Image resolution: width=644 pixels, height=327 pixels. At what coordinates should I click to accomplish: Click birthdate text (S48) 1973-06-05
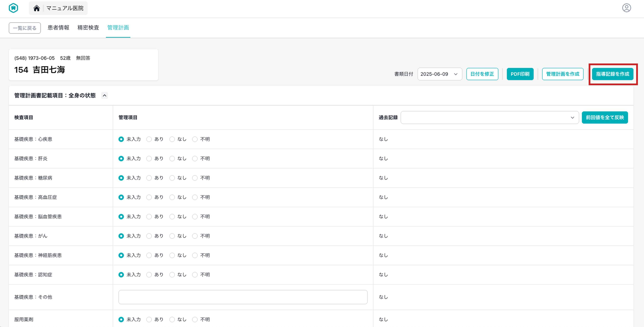[34, 58]
